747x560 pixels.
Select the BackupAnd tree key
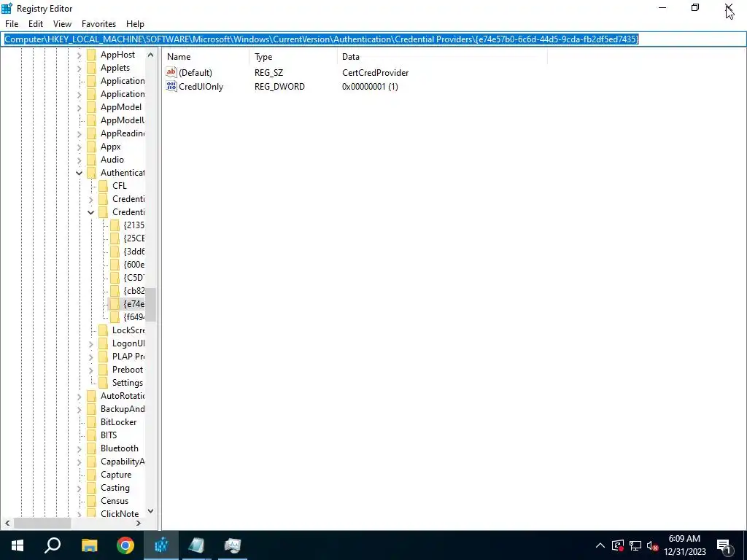tap(123, 409)
